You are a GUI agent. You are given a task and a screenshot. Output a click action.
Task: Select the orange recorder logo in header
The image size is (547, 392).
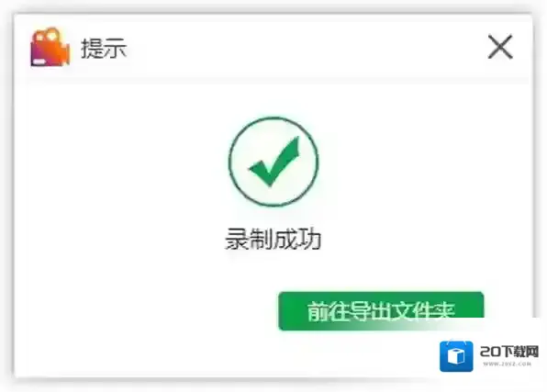coord(50,47)
